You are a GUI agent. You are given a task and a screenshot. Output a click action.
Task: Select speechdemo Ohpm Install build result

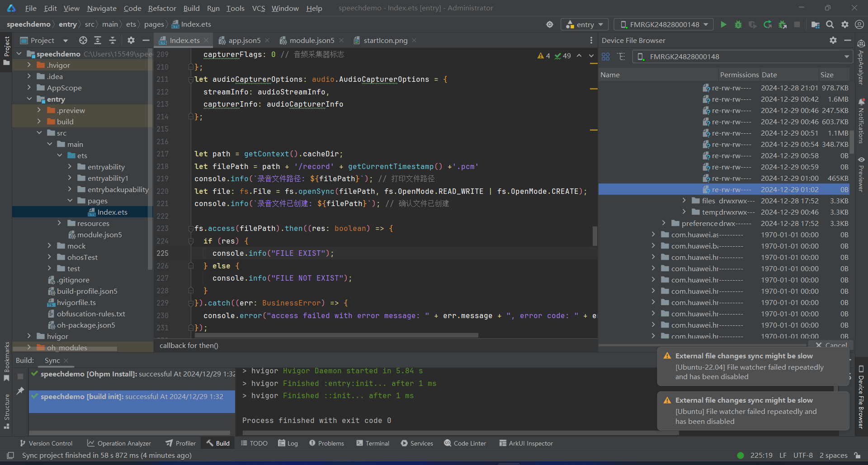132,374
